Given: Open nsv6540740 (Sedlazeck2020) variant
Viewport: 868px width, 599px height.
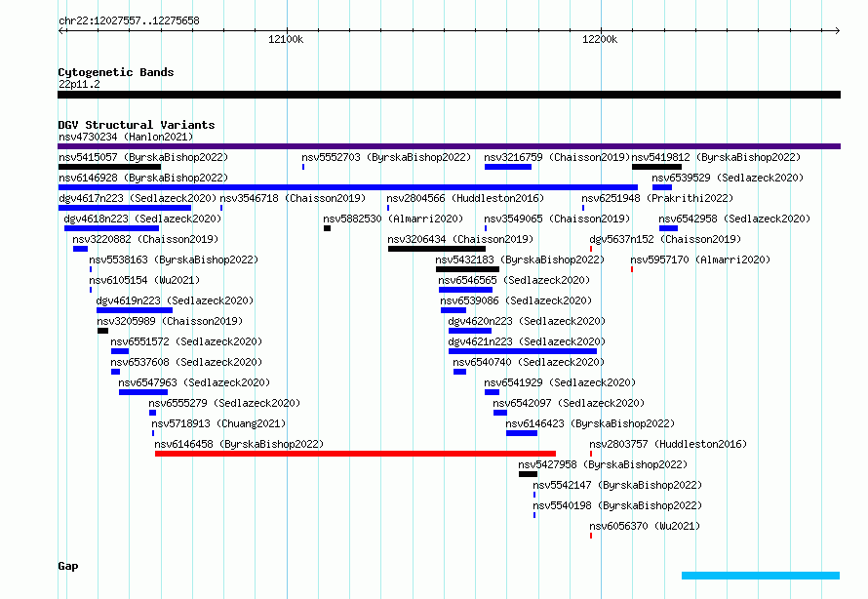Looking at the screenshot, I should 529,362.
